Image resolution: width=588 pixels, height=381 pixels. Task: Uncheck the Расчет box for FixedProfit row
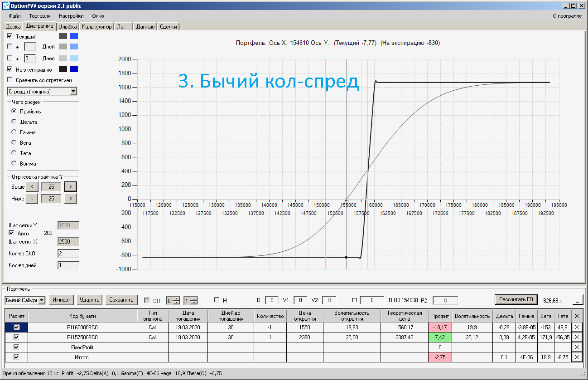[x=17, y=347]
